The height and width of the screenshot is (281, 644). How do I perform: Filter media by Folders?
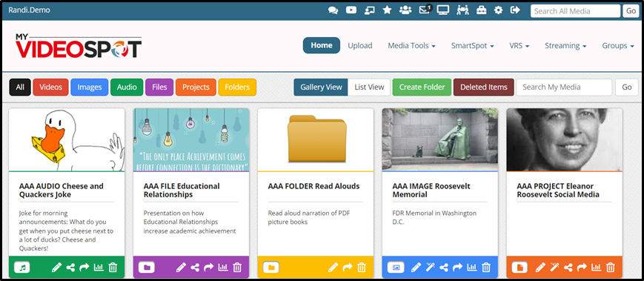237,87
